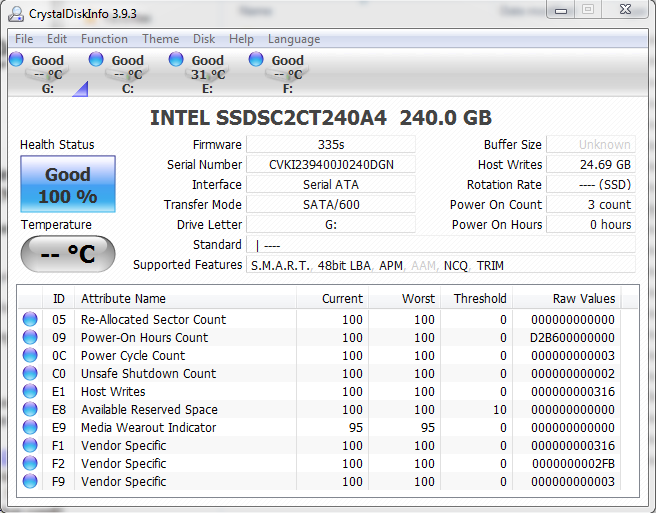The image size is (656, 513).
Task: Click the Attribute Name column header
Action: (x=124, y=298)
